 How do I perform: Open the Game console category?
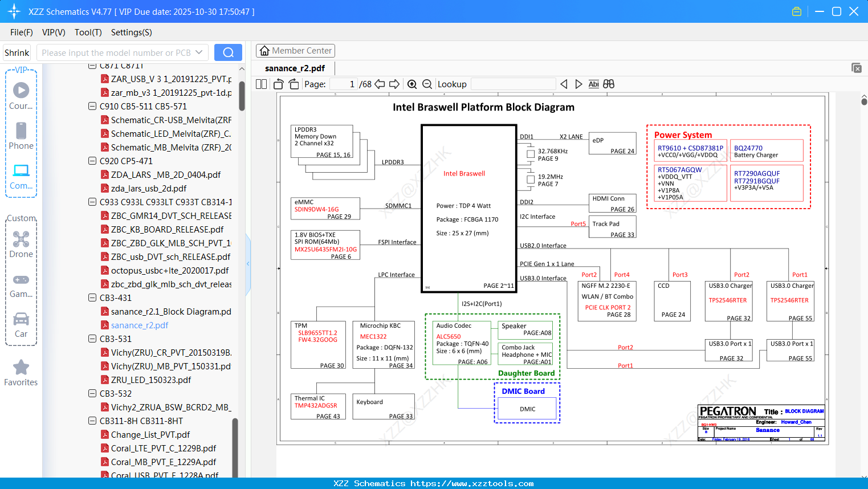pyautogui.click(x=21, y=286)
